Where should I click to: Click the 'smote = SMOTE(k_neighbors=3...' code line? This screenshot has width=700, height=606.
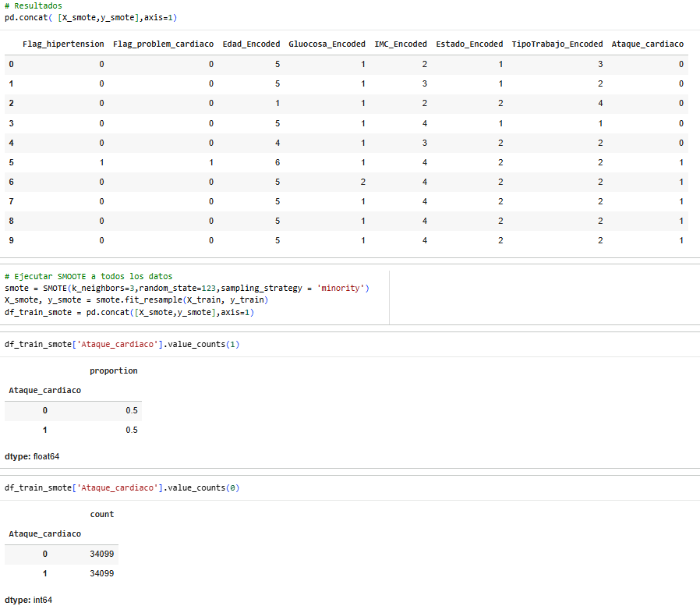click(187, 288)
